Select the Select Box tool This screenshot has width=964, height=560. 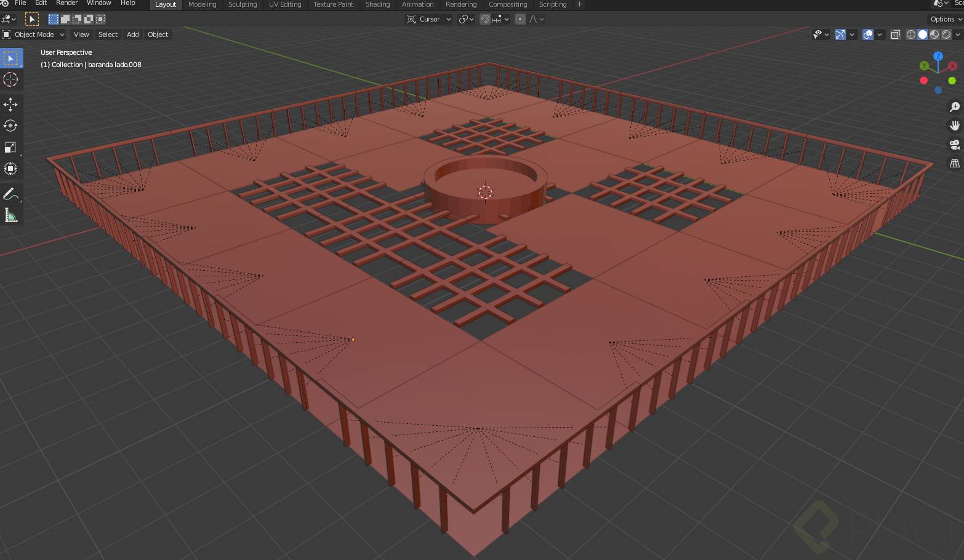coord(11,58)
